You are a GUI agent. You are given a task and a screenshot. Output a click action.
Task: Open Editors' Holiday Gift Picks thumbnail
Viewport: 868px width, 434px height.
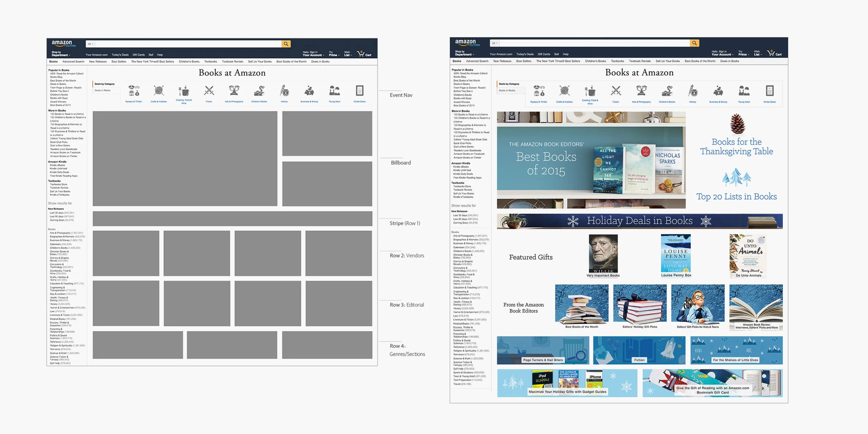click(640, 304)
